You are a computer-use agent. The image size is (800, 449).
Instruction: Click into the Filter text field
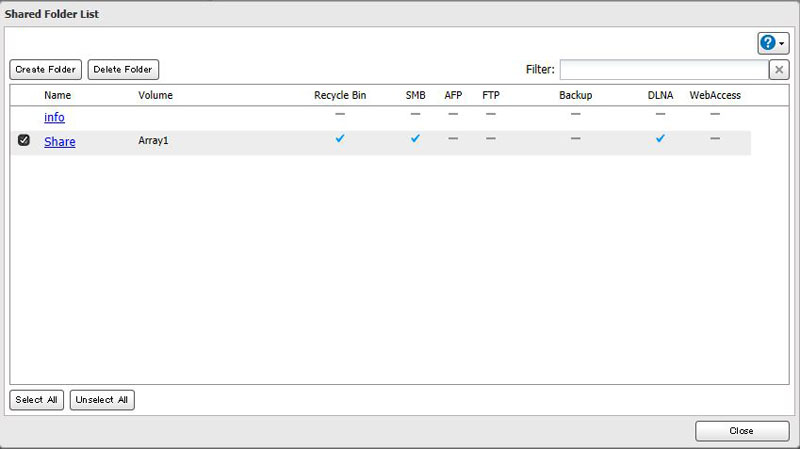(x=664, y=70)
